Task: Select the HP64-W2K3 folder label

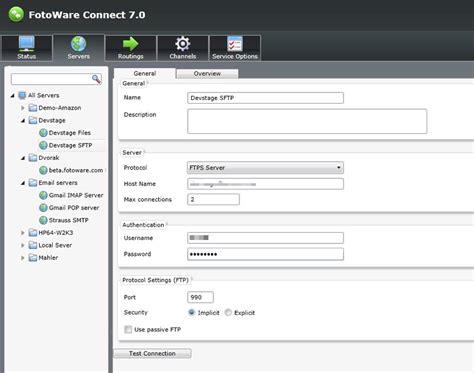Action: [56, 233]
